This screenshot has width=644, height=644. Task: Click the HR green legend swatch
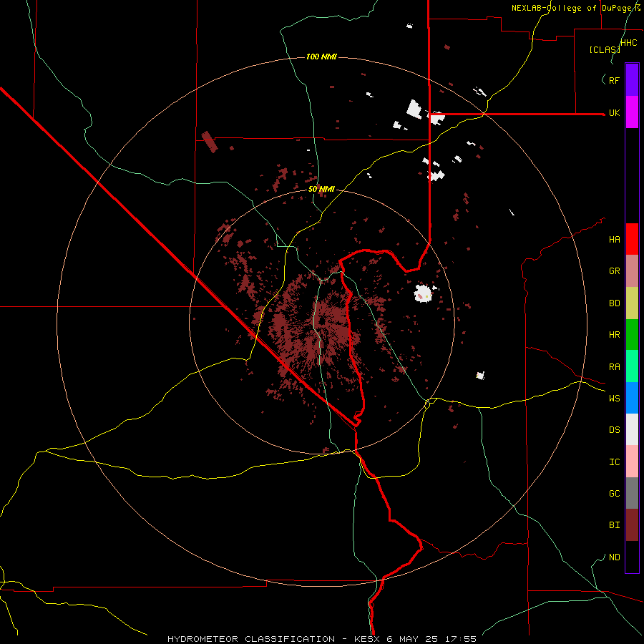(x=632, y=335)
